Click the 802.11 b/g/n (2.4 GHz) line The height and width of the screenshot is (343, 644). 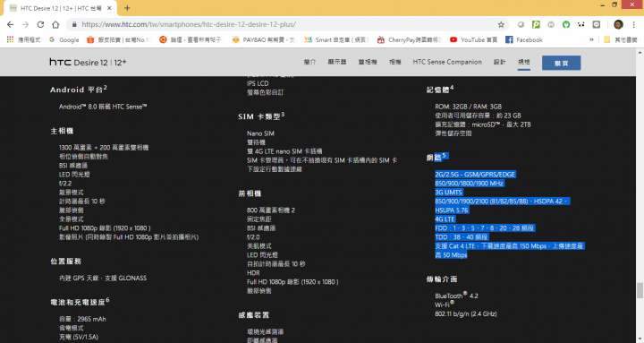click(x=466, y=313)
